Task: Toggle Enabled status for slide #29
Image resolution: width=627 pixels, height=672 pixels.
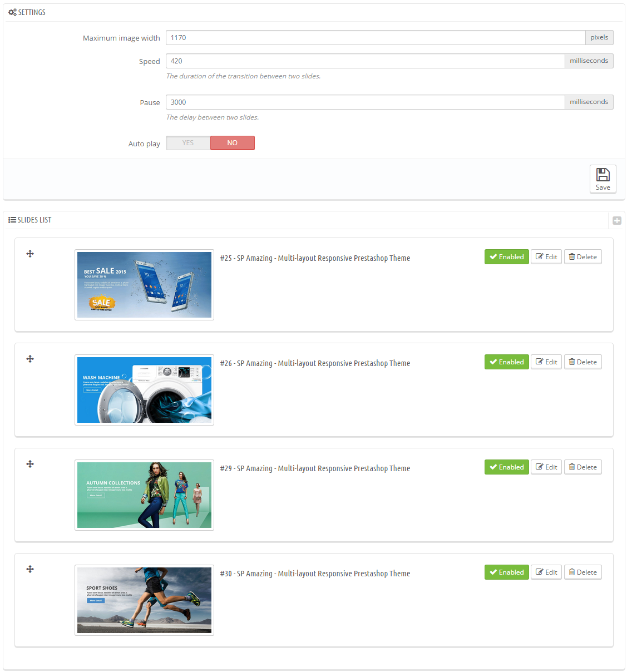Action: click(507, 467)
